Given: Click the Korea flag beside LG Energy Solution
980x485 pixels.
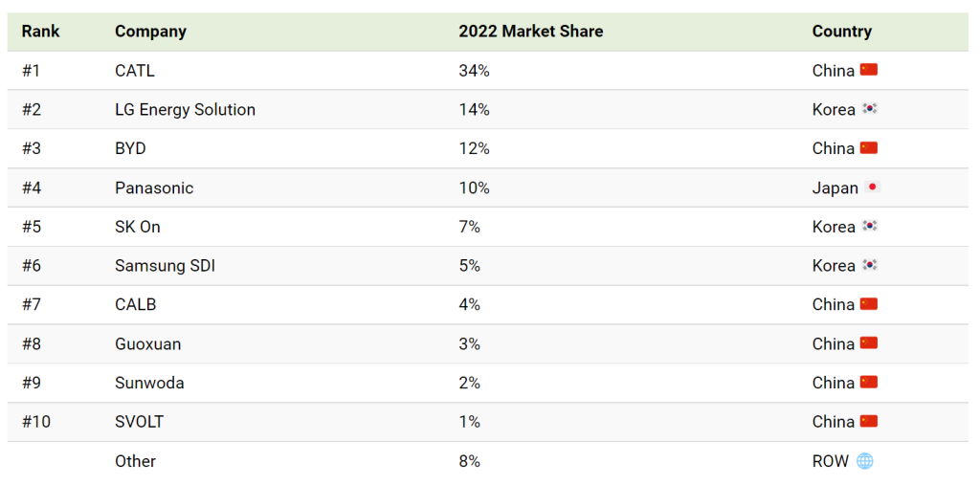Looking at the screenshot, I should click(x=870, y=109).
